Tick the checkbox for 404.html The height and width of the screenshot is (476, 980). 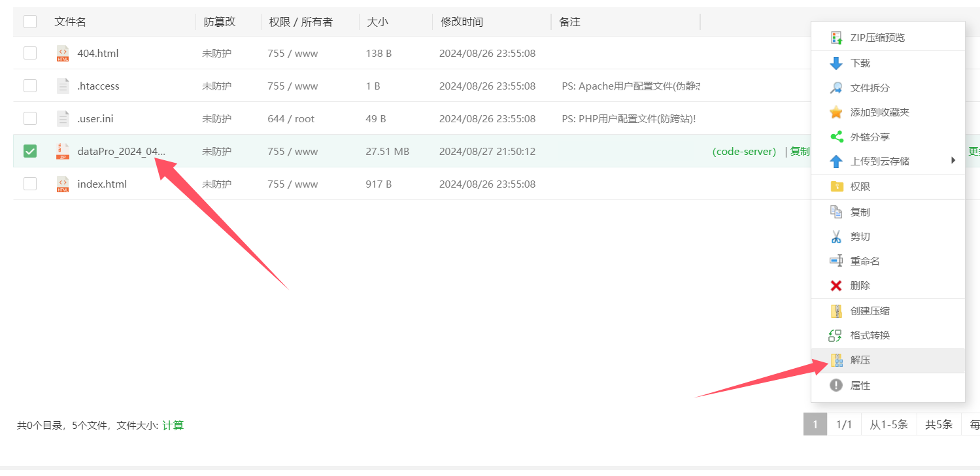click(30, 53)
